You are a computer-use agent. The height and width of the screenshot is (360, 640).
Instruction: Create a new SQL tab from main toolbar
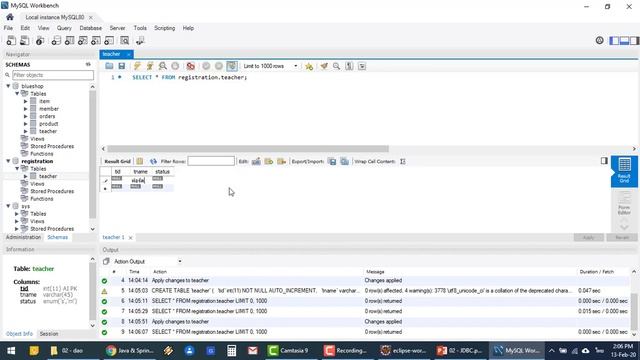(11, 40)
